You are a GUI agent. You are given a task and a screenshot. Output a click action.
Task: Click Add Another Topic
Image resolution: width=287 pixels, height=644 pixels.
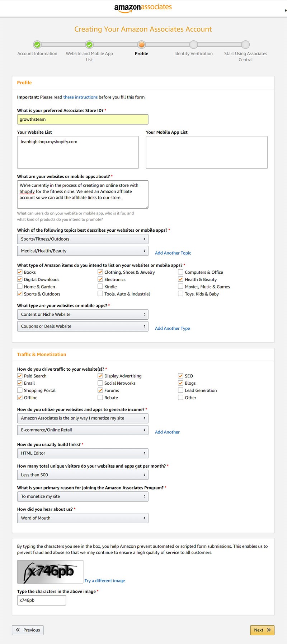pos(173,253)
